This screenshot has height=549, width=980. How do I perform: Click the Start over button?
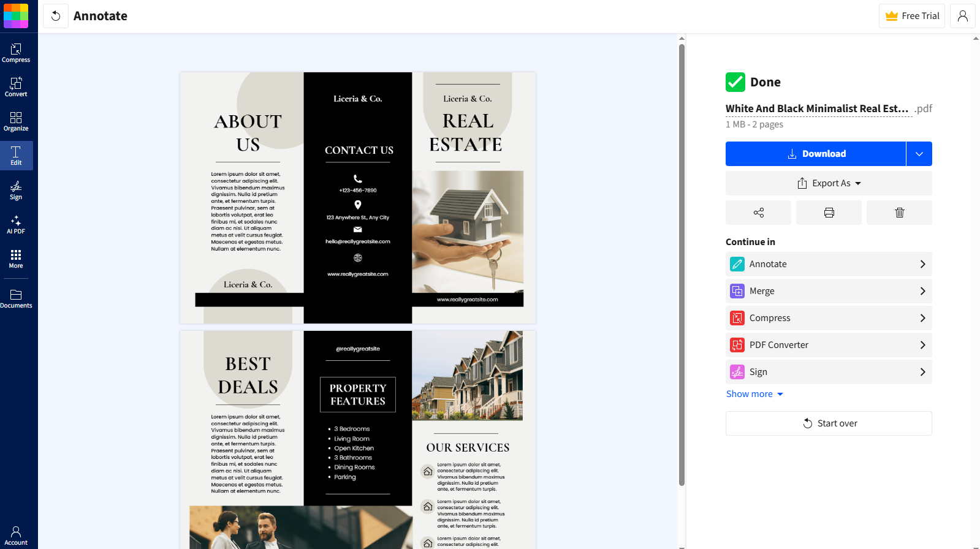(829, 423)
